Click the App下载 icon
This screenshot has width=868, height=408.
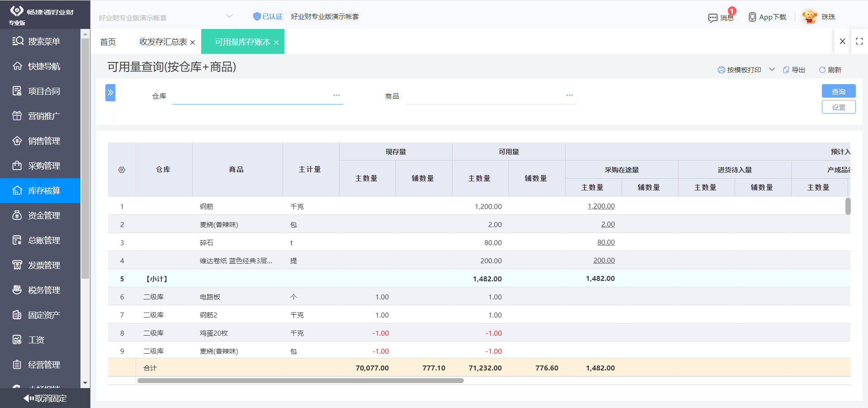pos(752,17)
